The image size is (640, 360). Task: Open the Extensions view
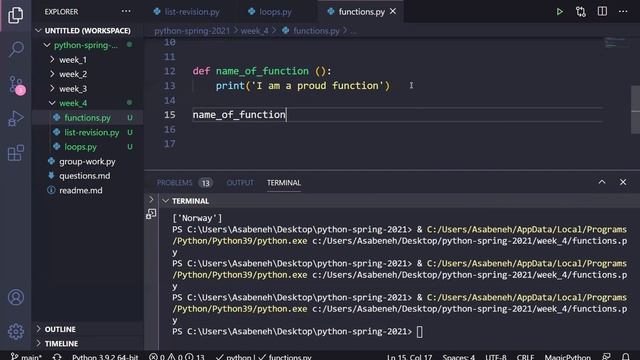tap(16, 153)
